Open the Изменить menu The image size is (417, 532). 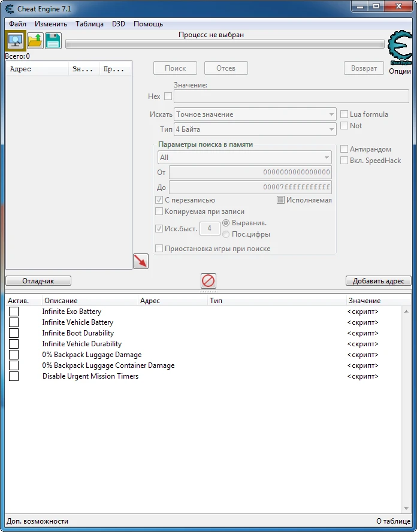tap(51, 24)
